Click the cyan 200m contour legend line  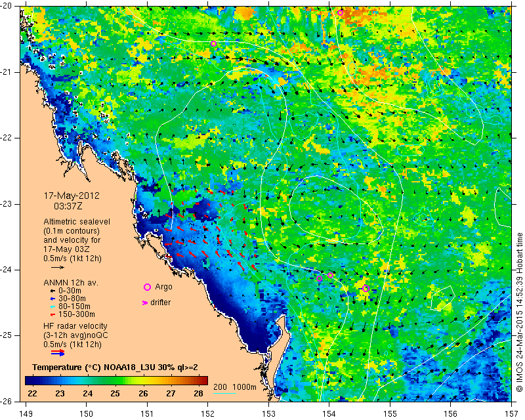[224, 393]
